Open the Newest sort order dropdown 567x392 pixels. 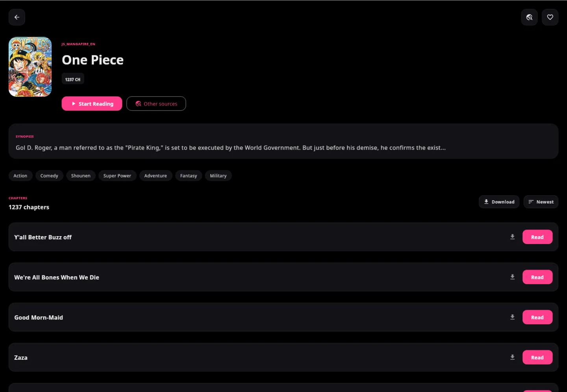pos(541,202)
